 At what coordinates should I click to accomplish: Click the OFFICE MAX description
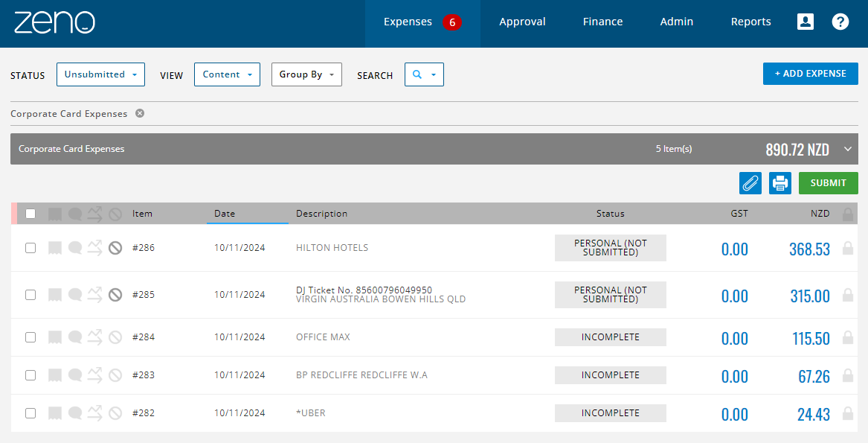tap(324, 337)
